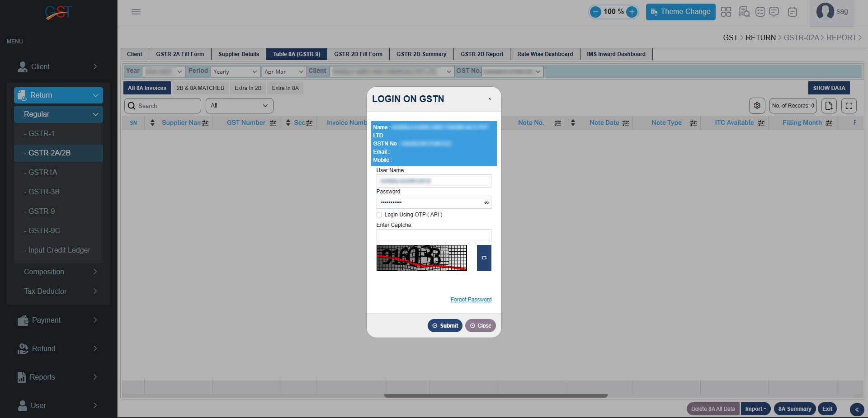Open the All filter dropdown
Viewport: 868px width, 418px height.
tap(239, 106)
